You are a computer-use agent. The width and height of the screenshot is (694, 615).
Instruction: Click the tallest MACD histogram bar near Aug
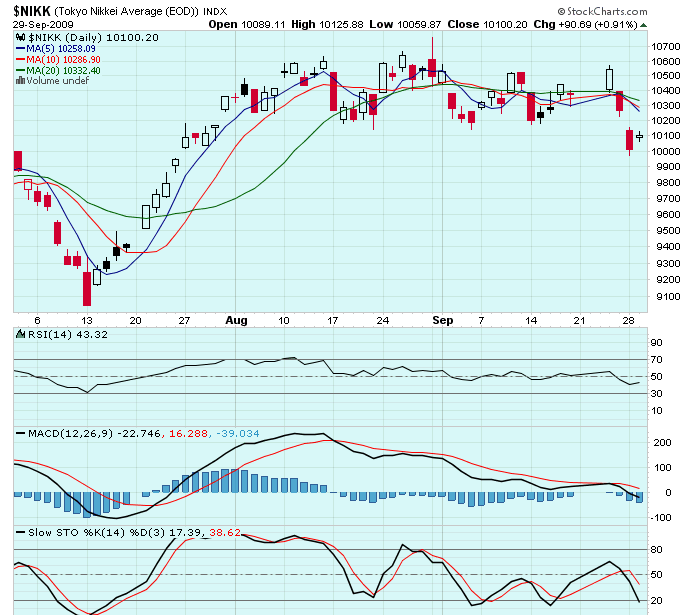(235, 480)
